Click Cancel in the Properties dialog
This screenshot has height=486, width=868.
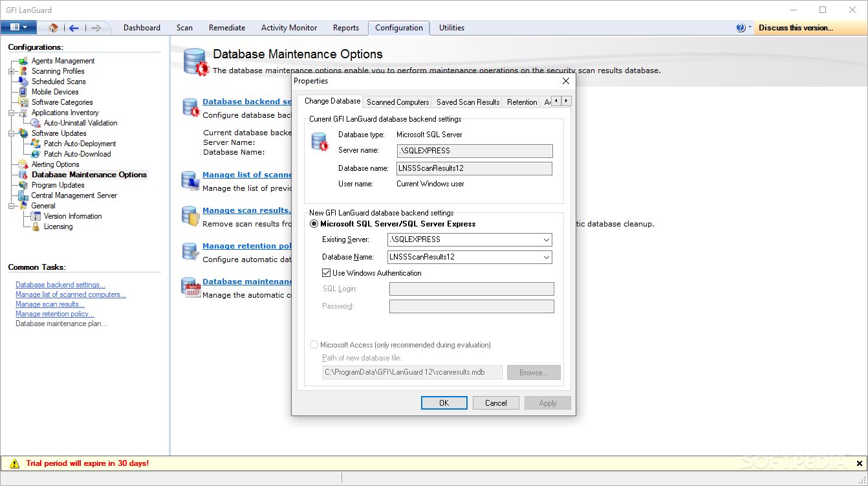click(x=495, y=403)
